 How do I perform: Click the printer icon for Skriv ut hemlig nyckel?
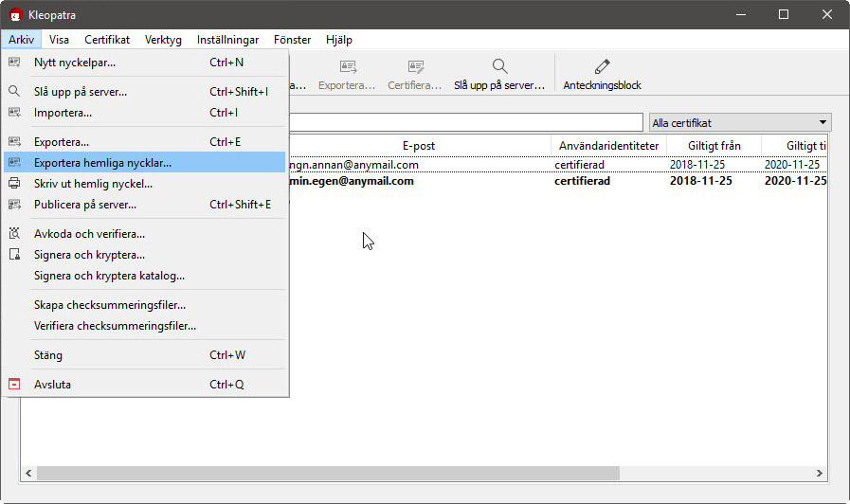tap(14, 184)
